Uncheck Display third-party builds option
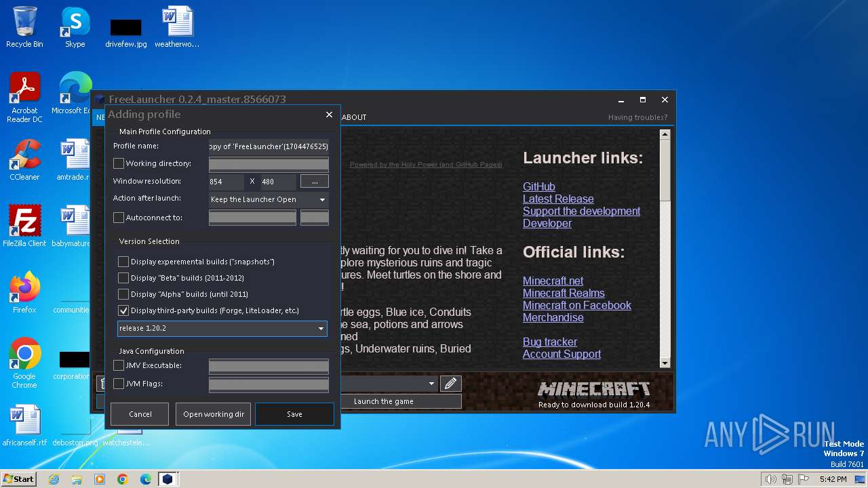 point(123,310)
